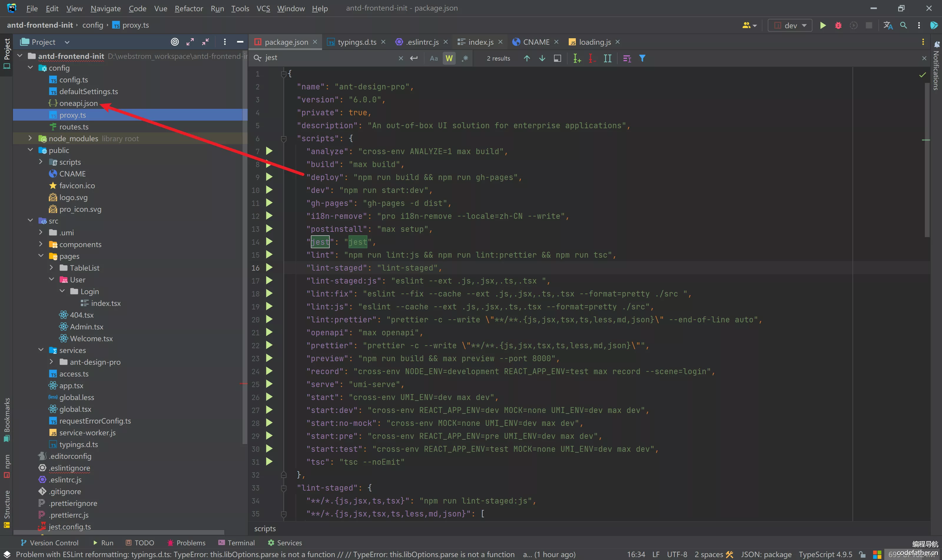
Task: Open the Refactor menu
Action: [189, 8]
